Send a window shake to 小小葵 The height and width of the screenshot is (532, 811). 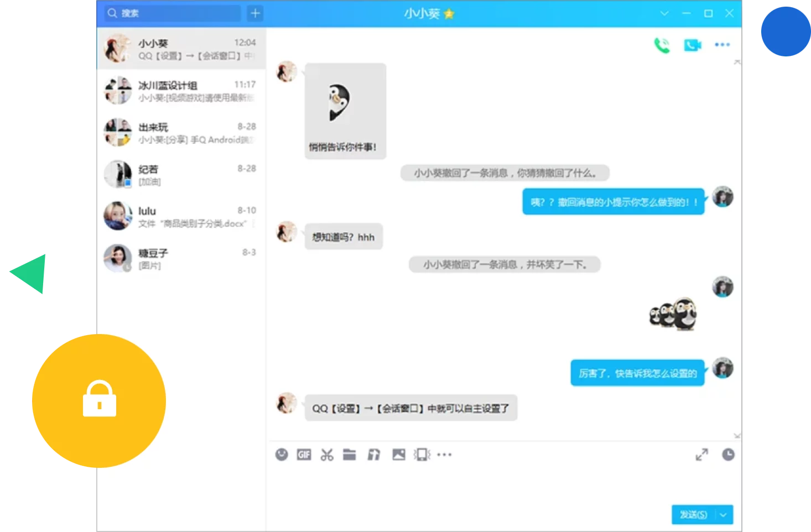(x=422, y=454)
